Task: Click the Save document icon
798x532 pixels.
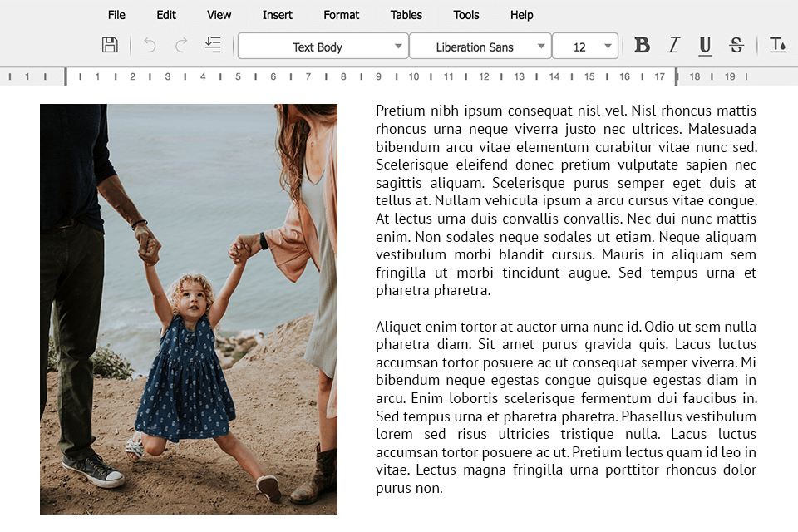Action: pos(110,46)
